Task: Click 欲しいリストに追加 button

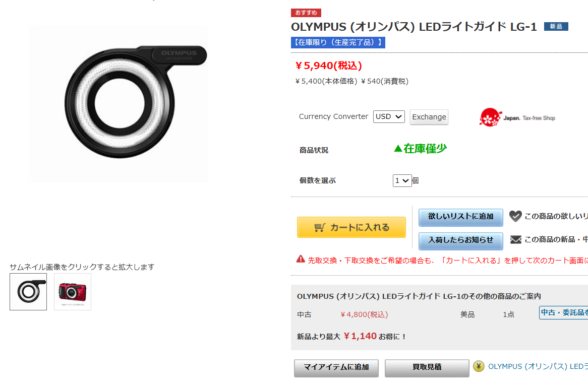Action: [460, 217]
